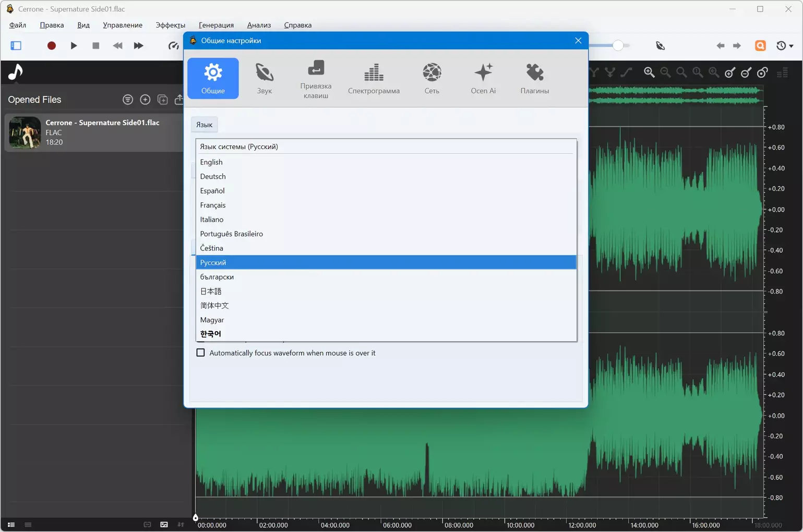803x532 pixels.
Task: Open the Анализ menu
Action: (x=259, y=25)
